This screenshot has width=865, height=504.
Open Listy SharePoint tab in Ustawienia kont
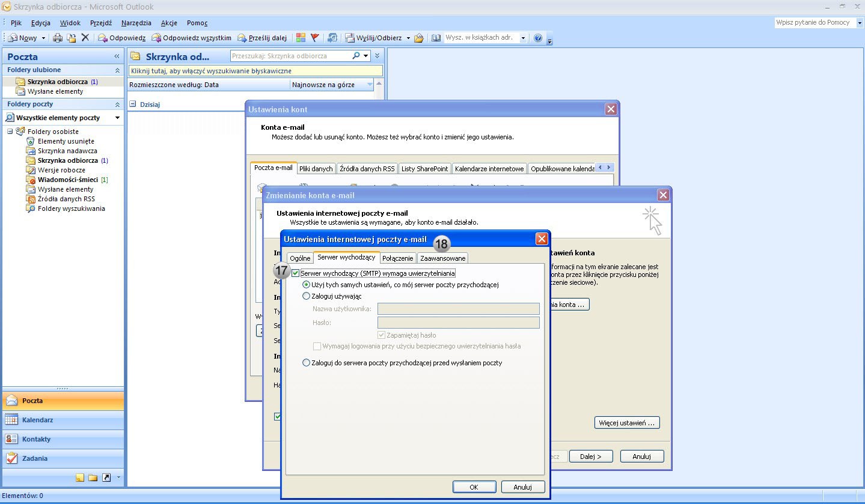[424, 169]
